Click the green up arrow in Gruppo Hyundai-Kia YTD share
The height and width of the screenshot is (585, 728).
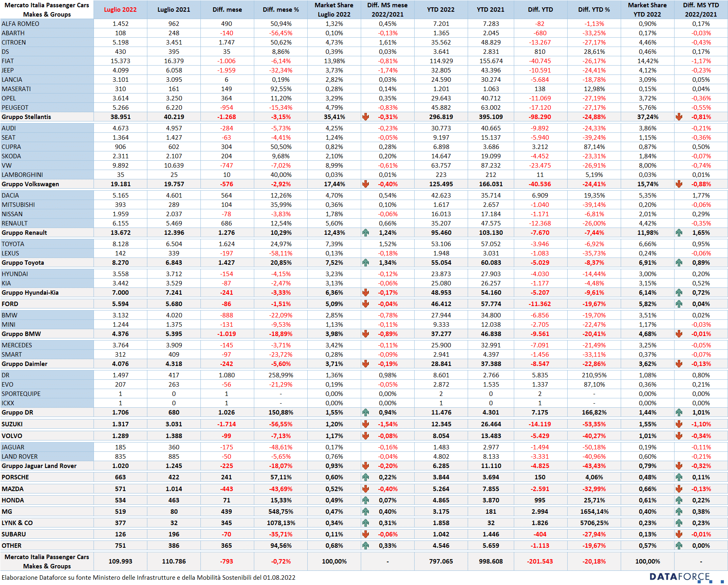point(679,293)
